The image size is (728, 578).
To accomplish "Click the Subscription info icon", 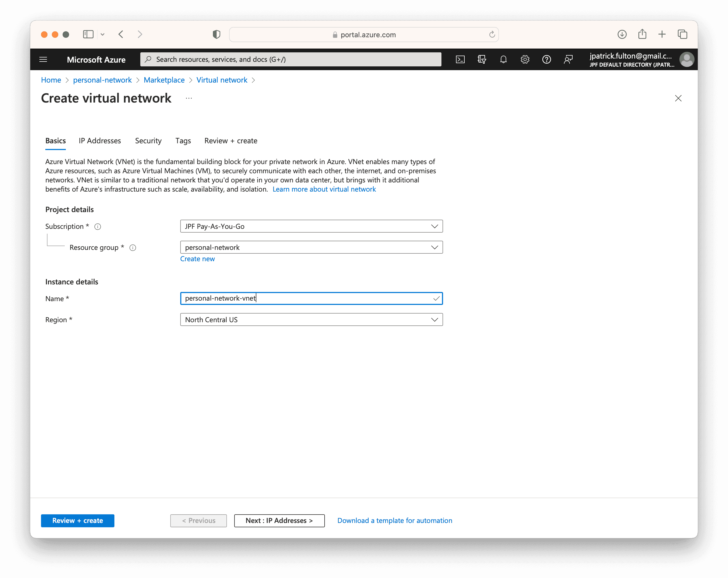I will click(98, 227).
